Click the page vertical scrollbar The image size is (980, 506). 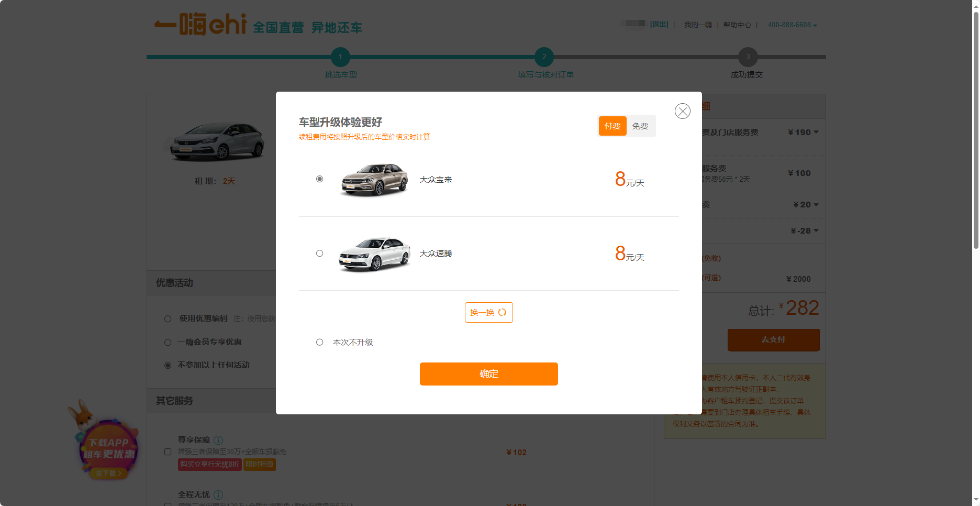pyautogui.click(x=975, y=131)
